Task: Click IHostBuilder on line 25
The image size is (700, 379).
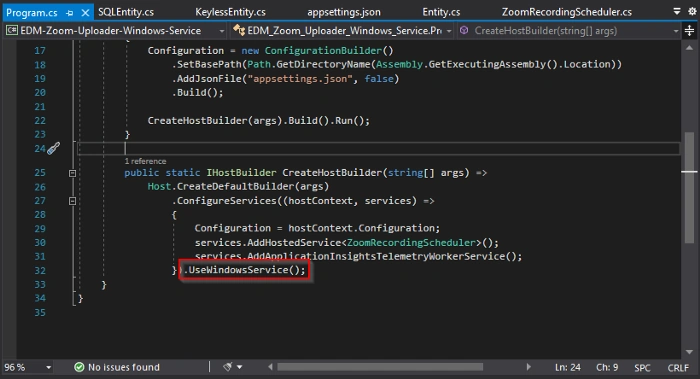Action: pos(241,173)
